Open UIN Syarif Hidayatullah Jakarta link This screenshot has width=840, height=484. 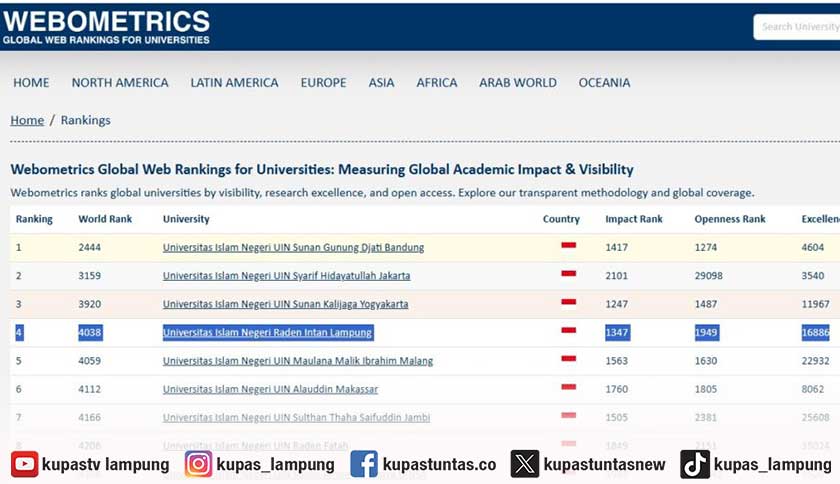[286, 275]
